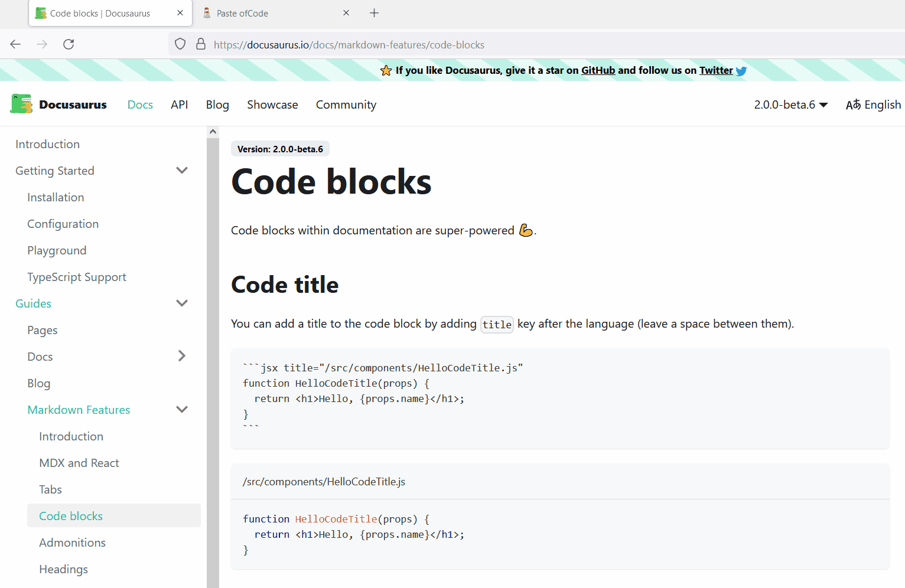The height and width of the screenshot is (588, 905).
Task: Click the padlock icon in the address bar
Action: coord(201,44)
